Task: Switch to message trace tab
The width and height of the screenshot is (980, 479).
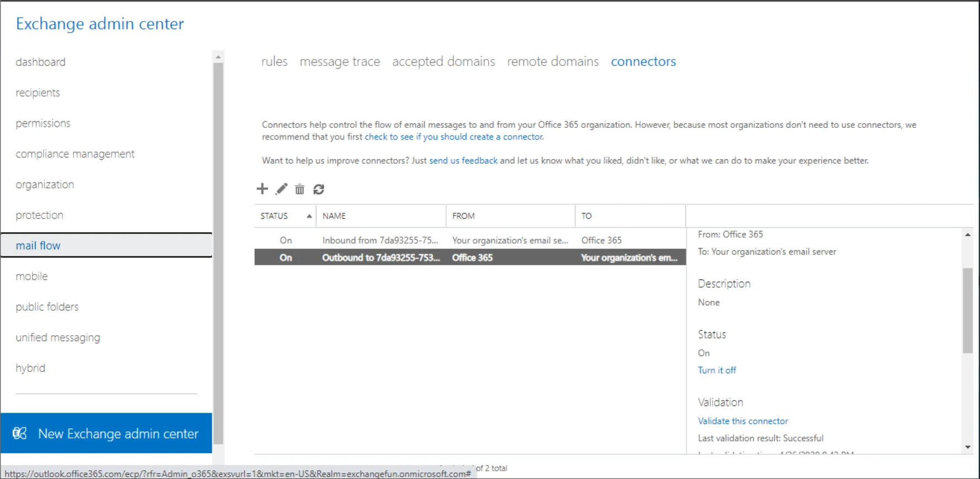Action: (340, 62)
